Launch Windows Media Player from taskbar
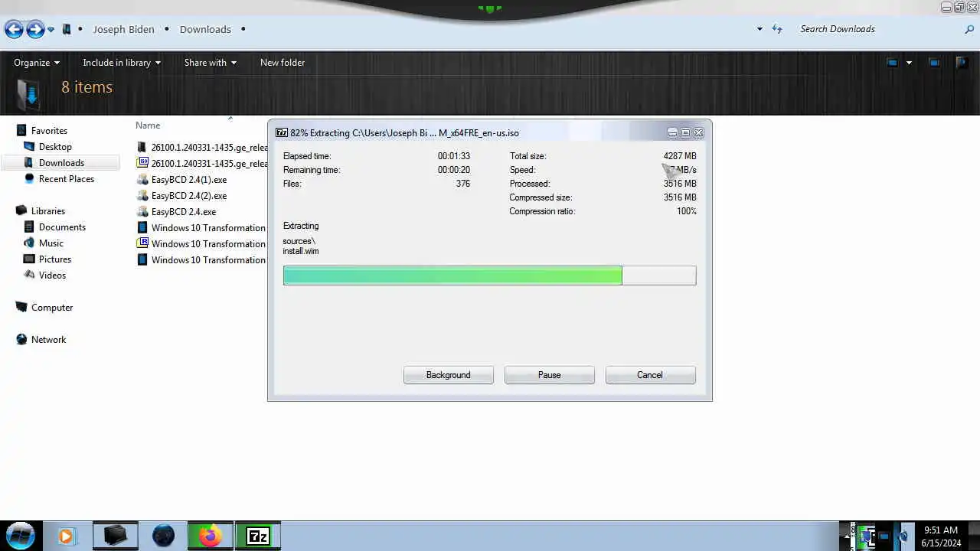The image size is (980, 551). [66, 536]
